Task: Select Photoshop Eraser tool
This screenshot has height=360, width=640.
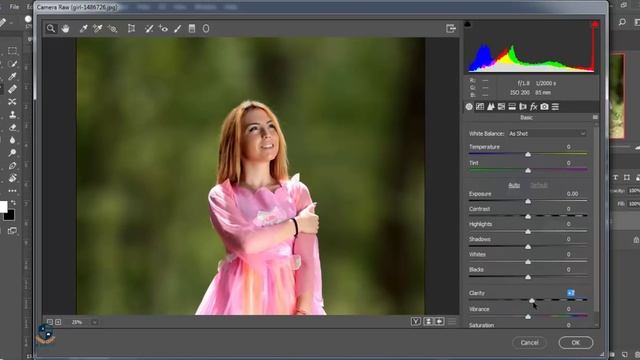Action: coord(12,127)
